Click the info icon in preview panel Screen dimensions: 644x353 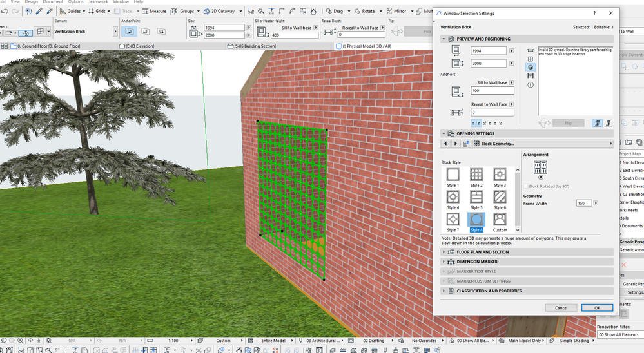(x=531, y=84)
